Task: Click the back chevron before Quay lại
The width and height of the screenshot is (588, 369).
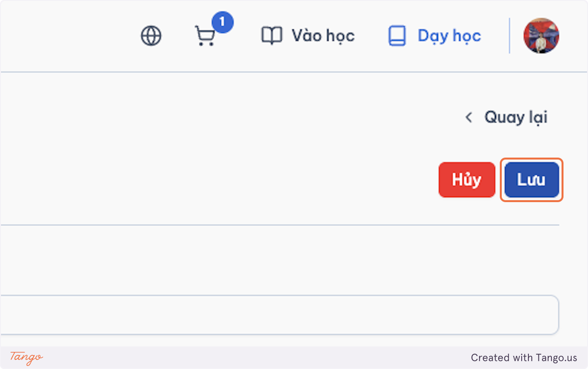Action: pos(469,117)
